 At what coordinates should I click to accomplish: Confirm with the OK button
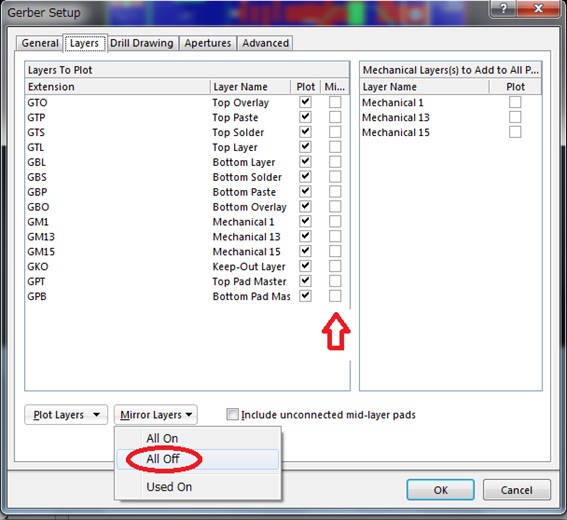[440, 490]
